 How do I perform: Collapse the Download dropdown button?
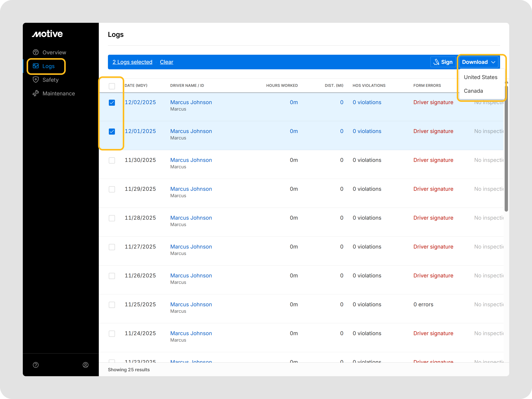(x=479, y=62)
